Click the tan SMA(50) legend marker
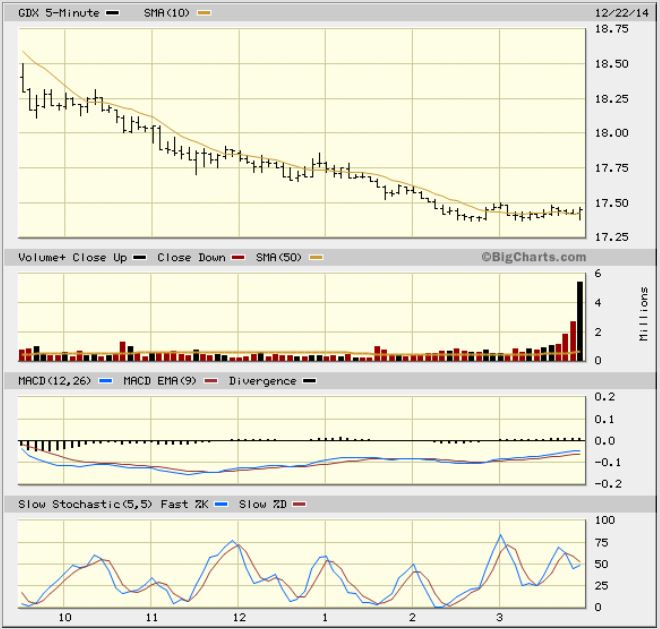Image resolution: width=660 pixels, height=629 pixels. point(317,258)
